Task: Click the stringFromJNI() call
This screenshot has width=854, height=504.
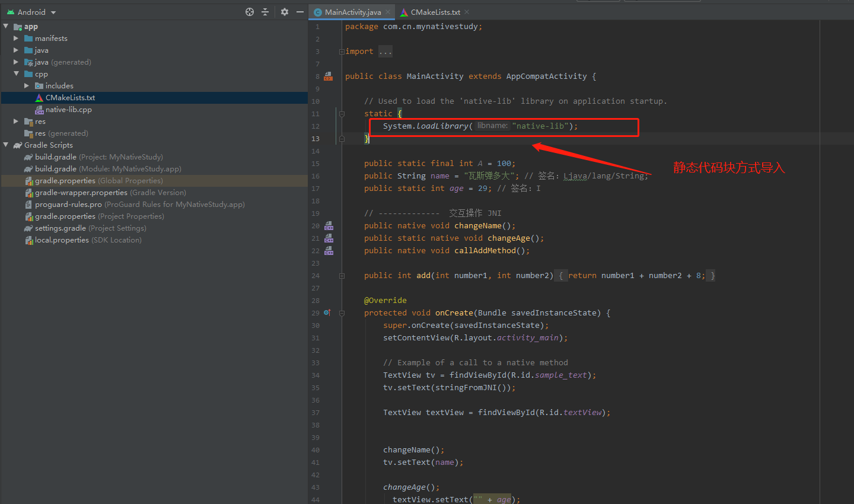Action: point(473,387)
